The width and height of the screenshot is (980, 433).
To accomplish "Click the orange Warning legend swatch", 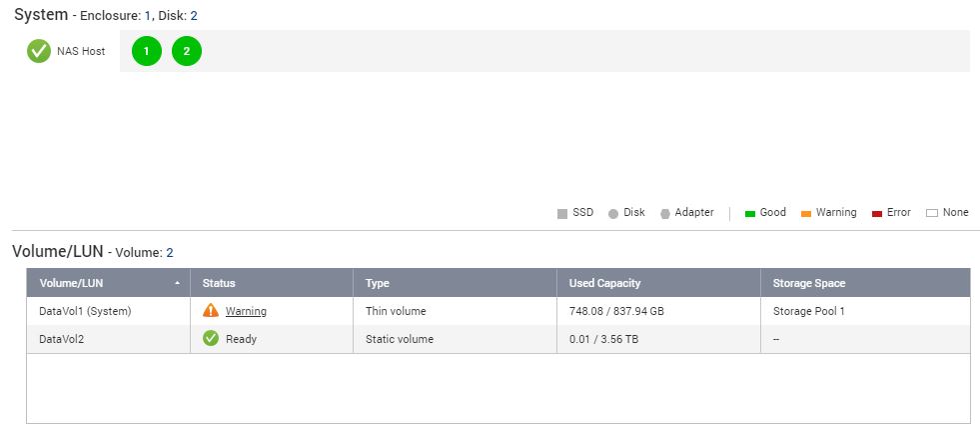I will click(806, 213).
